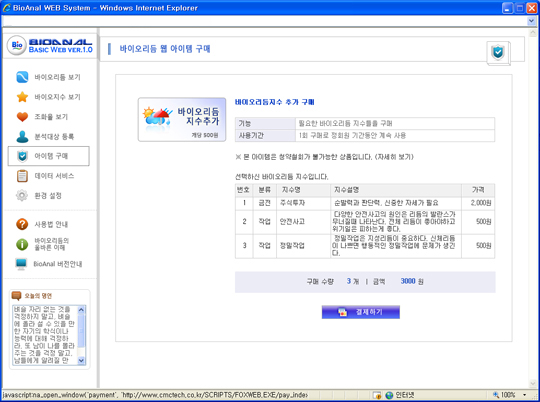Open 바이오리듬의 올바른 이해 link
The image size is (540, 402).
point(51,244)
